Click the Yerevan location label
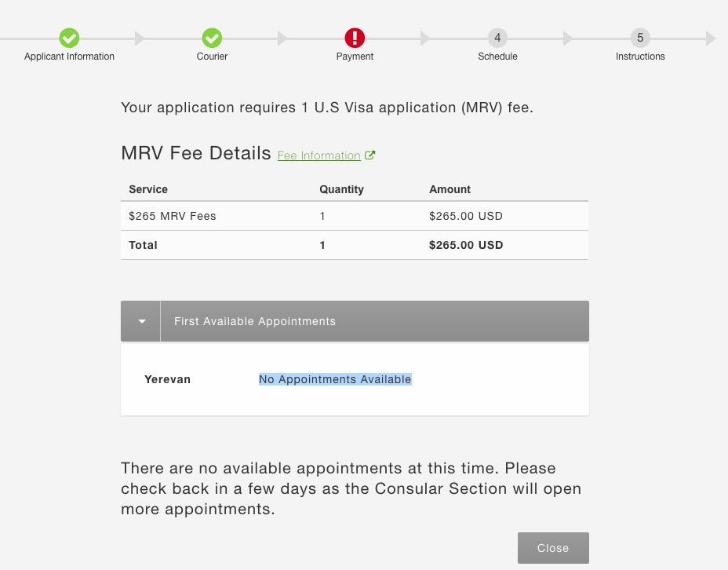Image resolution: width=728 pixels, height=570 pixels. (x=167, y=379)
